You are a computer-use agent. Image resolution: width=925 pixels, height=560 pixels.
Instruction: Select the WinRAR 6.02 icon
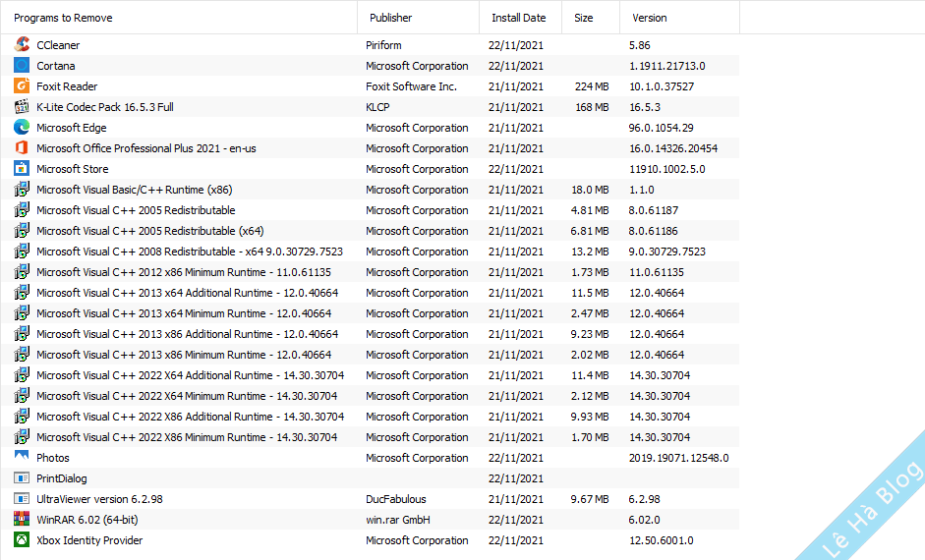pyautogui.click(x=22, y=520)
